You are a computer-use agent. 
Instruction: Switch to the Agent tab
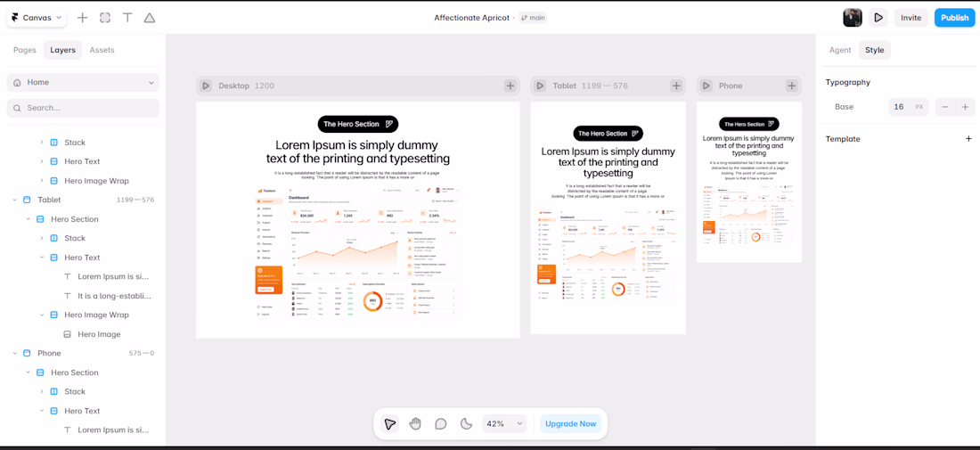click(840, 50)
